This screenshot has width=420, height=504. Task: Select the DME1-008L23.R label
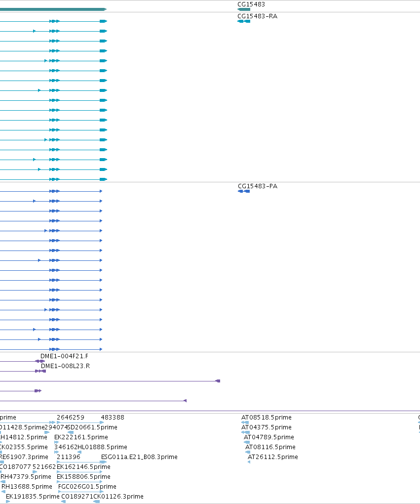(65, 366)
